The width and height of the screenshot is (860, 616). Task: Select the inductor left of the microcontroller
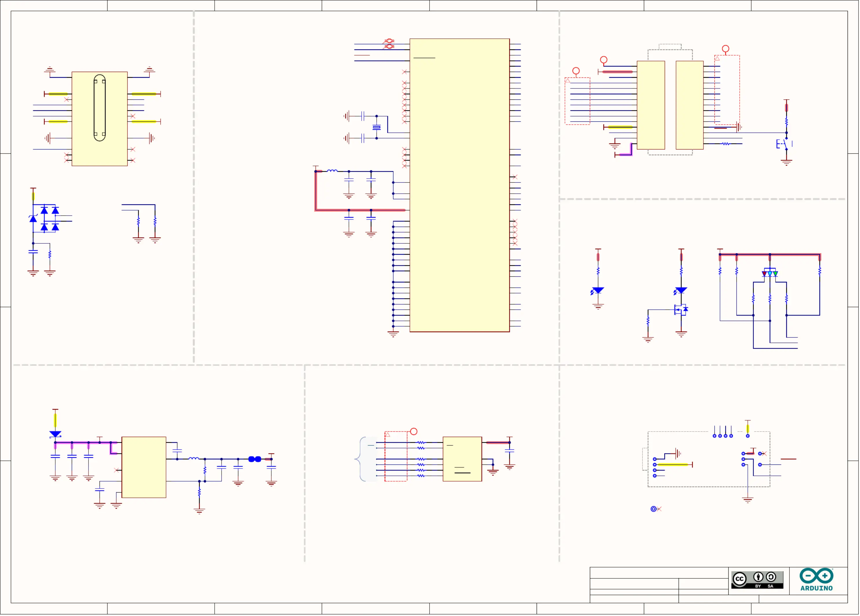(332, 171)
